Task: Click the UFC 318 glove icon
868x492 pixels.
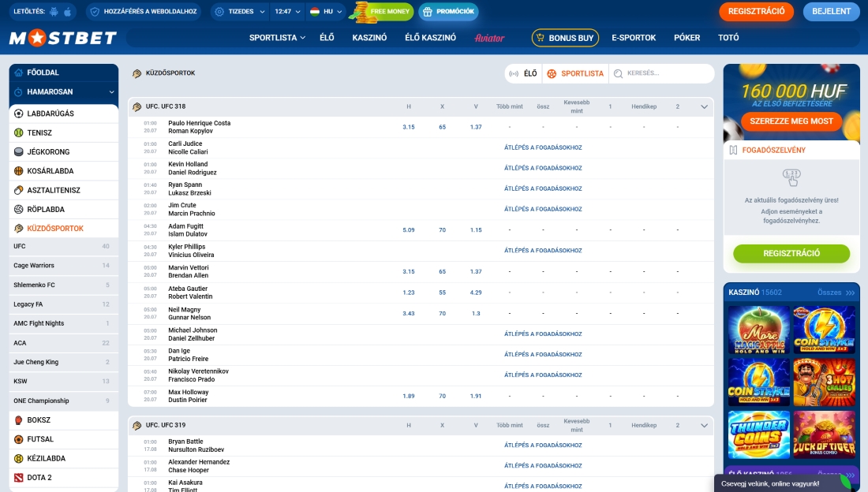Action: tap(137, 106)
